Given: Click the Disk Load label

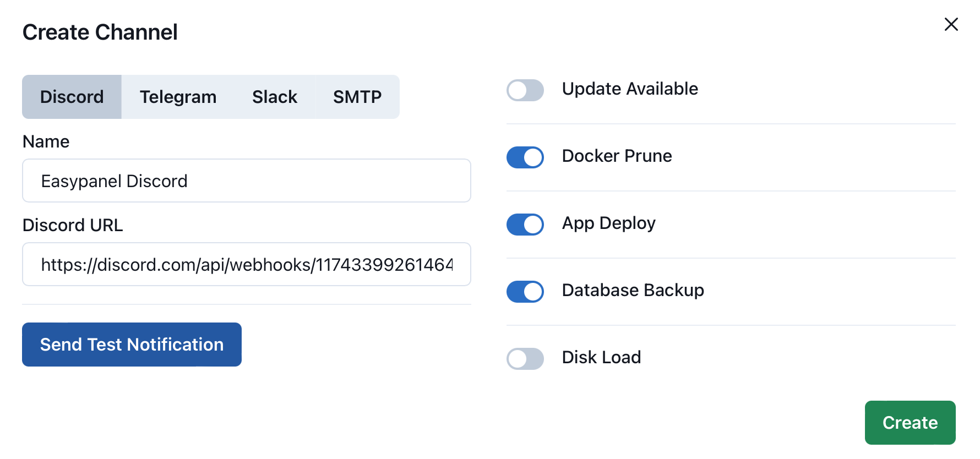Looking at the screenshot, I should pyautogui.click(x=601, y=357).
